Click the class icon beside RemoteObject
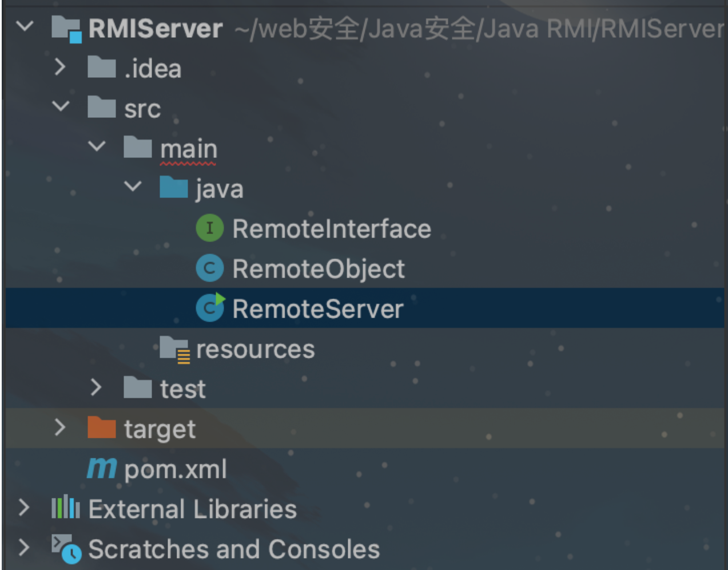This screenshot has width=728, height=570. [210, 268]
